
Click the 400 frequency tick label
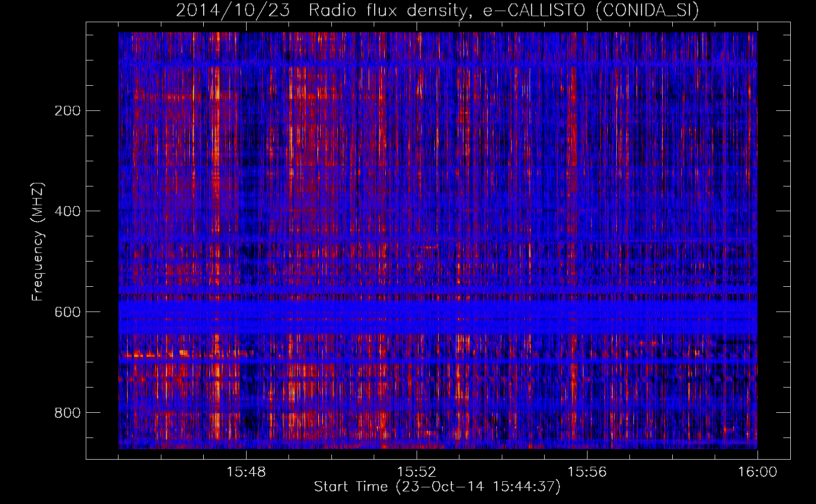coord(68,211)
